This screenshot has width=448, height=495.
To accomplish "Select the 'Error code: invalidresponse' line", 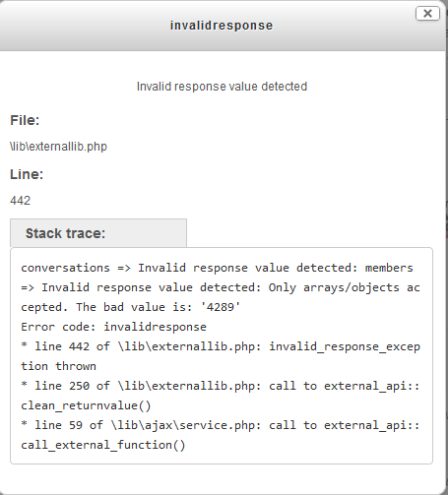I will point(114,327).
